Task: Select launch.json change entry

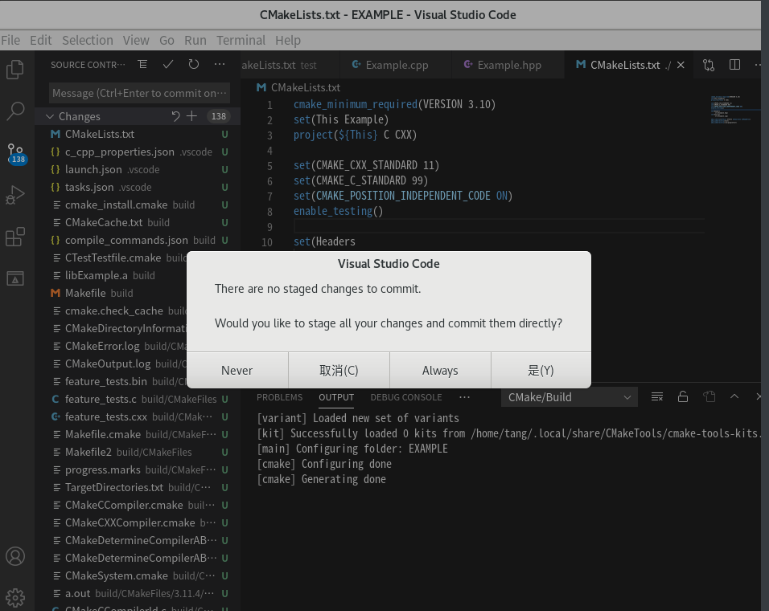Action: [138, 169]
